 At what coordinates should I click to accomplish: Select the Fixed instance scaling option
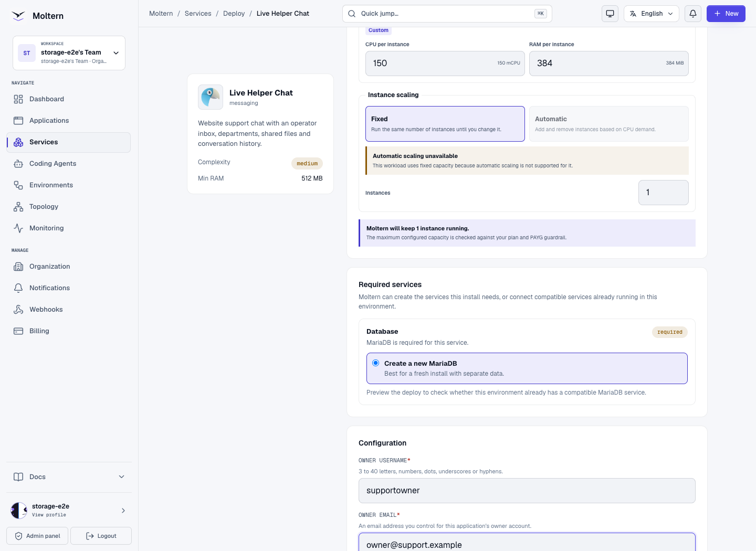pos(445,124)
